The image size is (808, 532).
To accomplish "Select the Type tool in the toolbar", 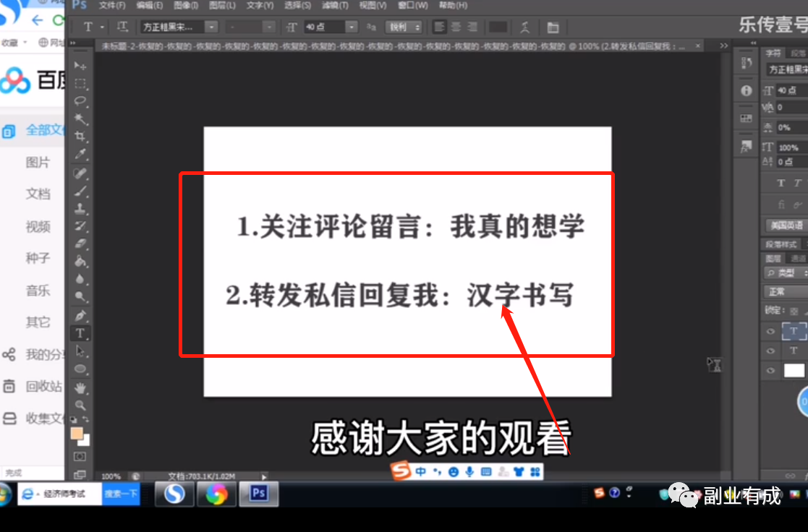I will pyautogui.click(x=80, y=334).
